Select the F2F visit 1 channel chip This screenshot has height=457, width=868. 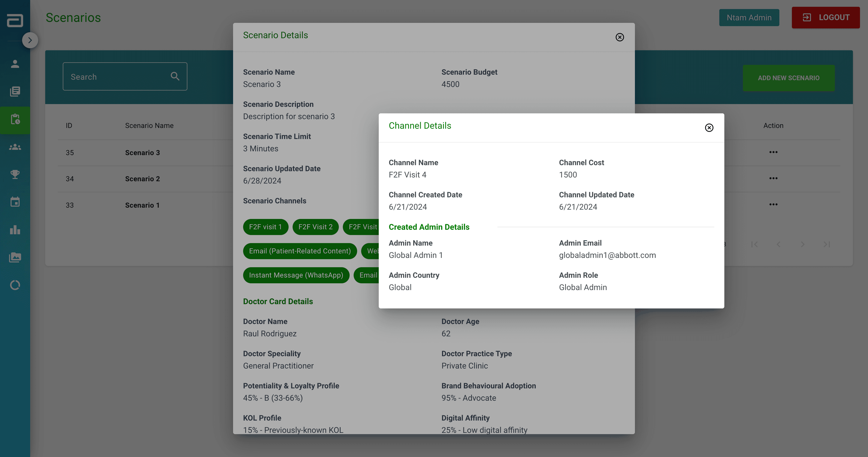coord(265,227)
